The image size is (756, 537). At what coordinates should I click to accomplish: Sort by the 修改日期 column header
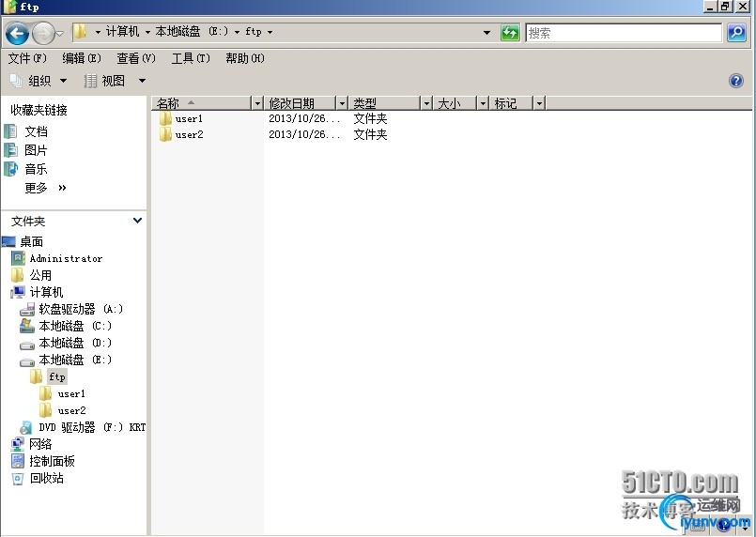pyautogui.click(x=300, y=103)
